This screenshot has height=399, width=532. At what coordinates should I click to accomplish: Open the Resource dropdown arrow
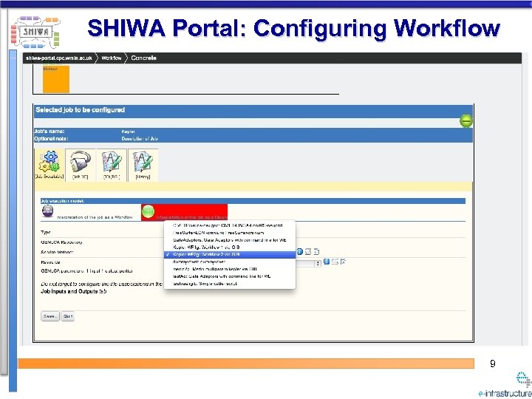(x=318, y=263)
